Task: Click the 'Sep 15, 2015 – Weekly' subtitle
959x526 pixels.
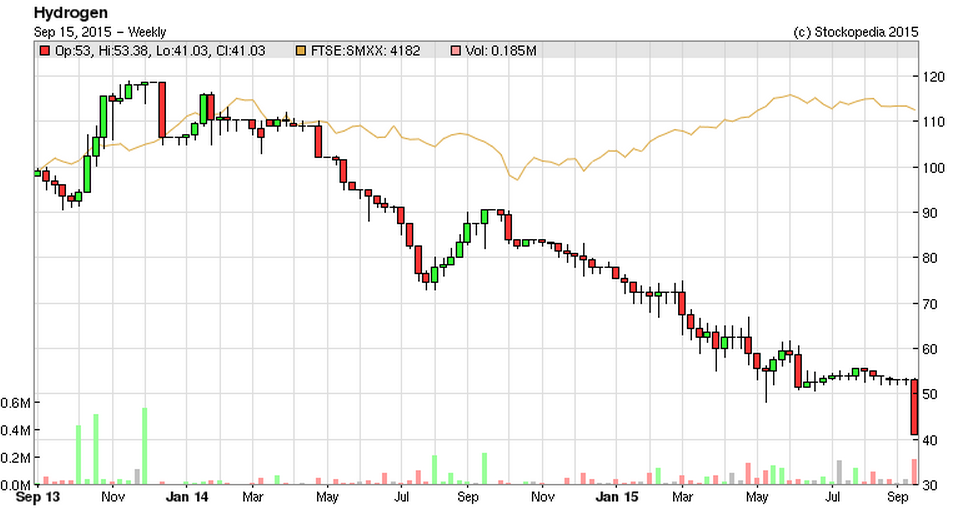Action: (x=100, y=32)
